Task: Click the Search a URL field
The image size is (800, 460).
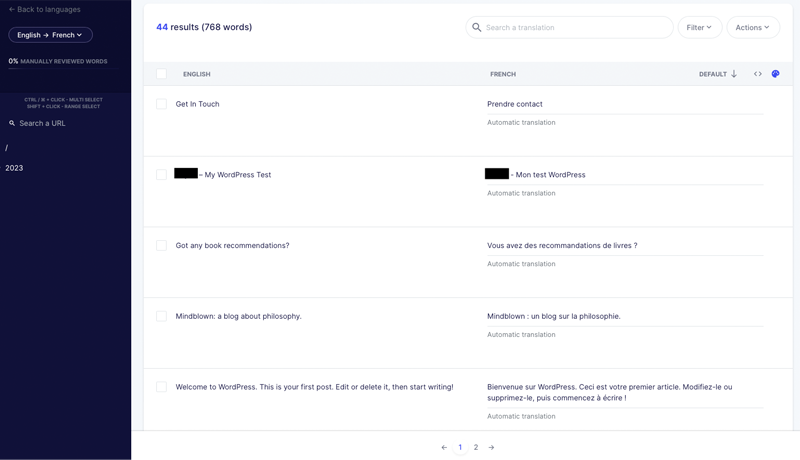Action: click(x=42, y=123)
